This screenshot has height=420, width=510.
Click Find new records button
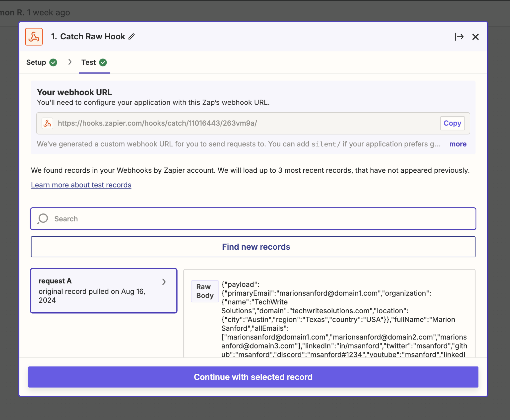pos(253,247)
